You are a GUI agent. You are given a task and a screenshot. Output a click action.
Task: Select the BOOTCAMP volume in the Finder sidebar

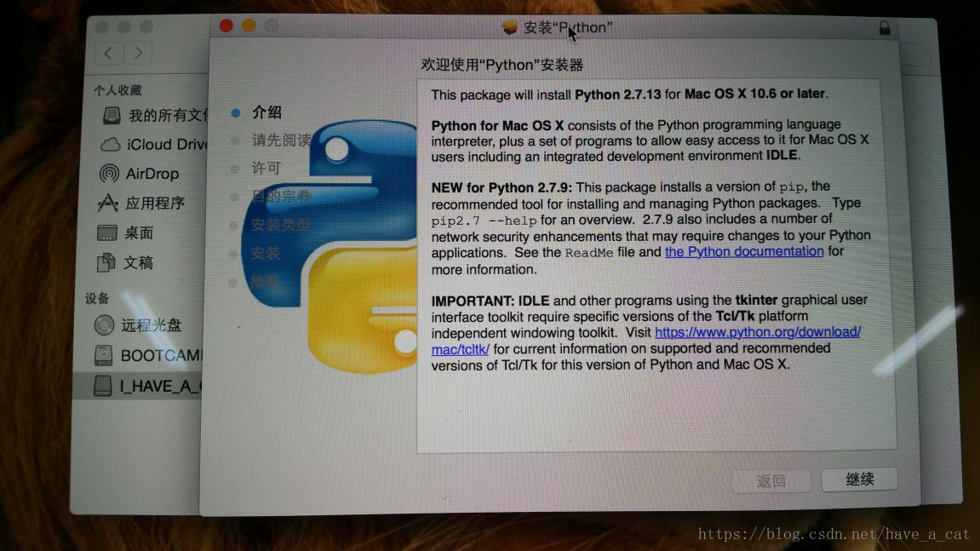point(149,355)
